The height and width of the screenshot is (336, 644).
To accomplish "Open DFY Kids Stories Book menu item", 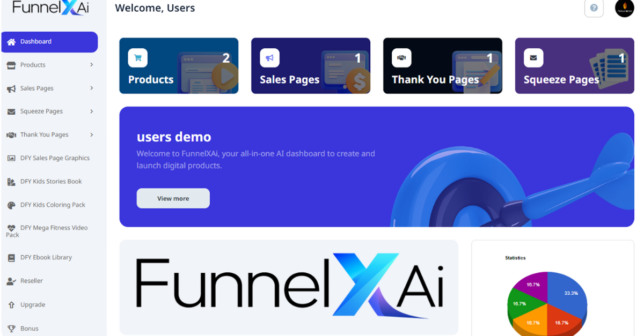I will 49,182.
